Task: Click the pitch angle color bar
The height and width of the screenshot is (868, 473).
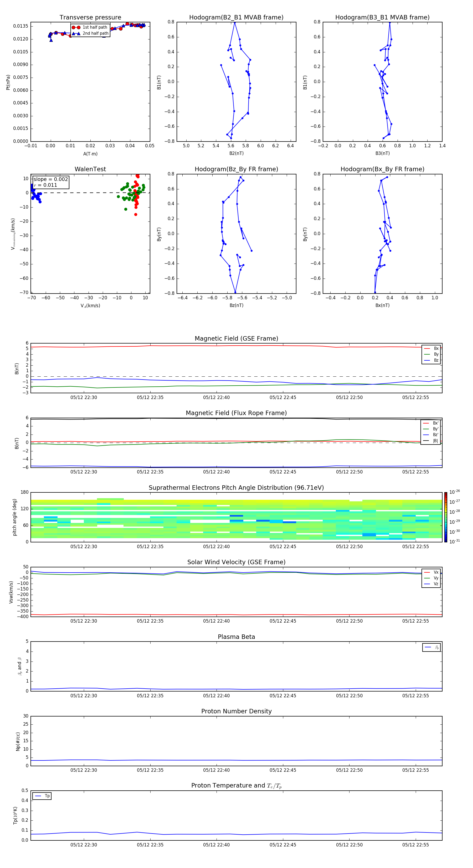Action: pos(446,517)
